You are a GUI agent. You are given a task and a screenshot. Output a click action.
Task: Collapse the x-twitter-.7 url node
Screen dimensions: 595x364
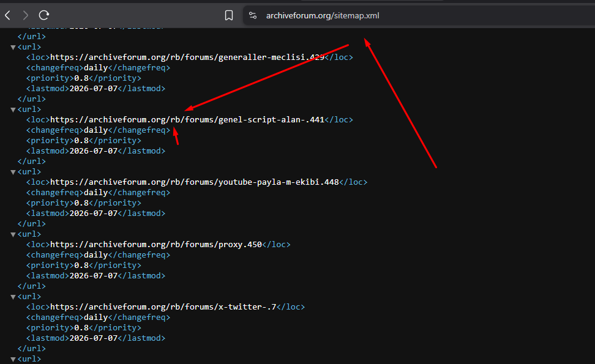pos(13,297)
